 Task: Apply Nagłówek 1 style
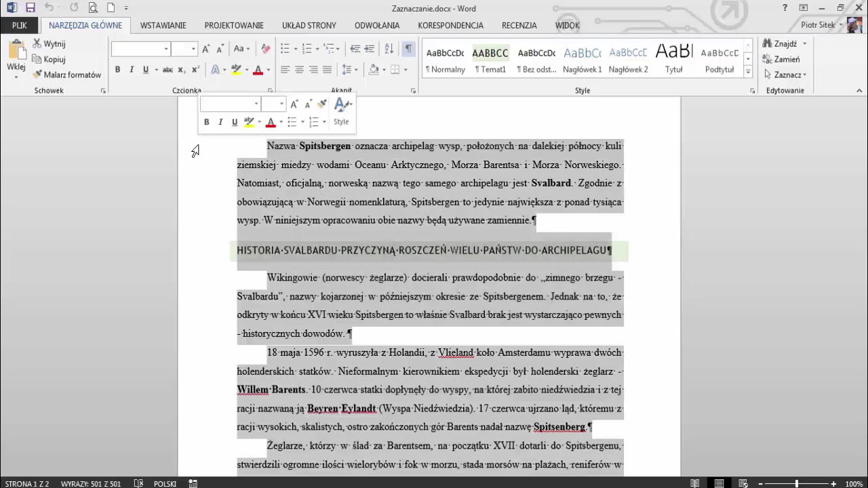[x=582, y=60]
